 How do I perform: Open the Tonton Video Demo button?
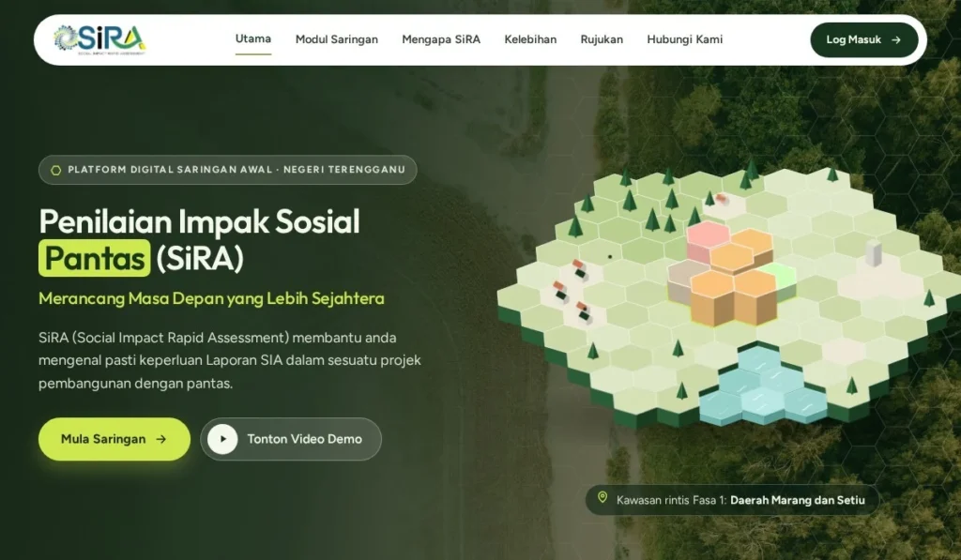coord(291,439)
